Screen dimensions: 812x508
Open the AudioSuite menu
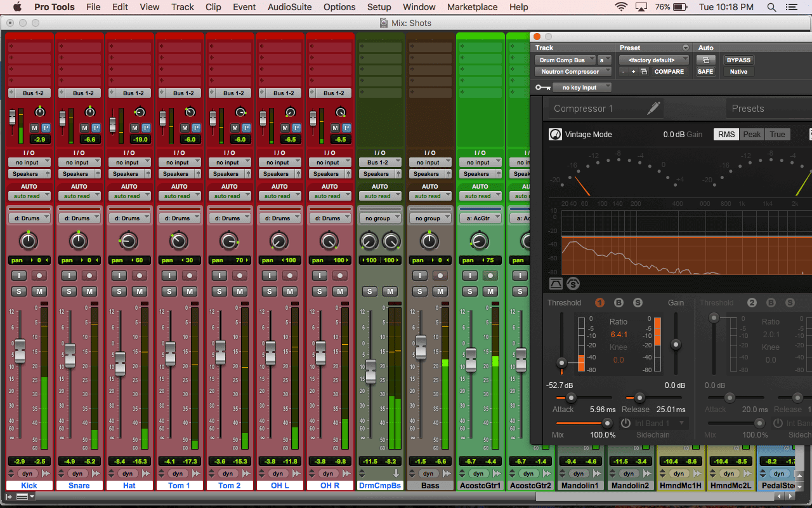coord(289,7)
